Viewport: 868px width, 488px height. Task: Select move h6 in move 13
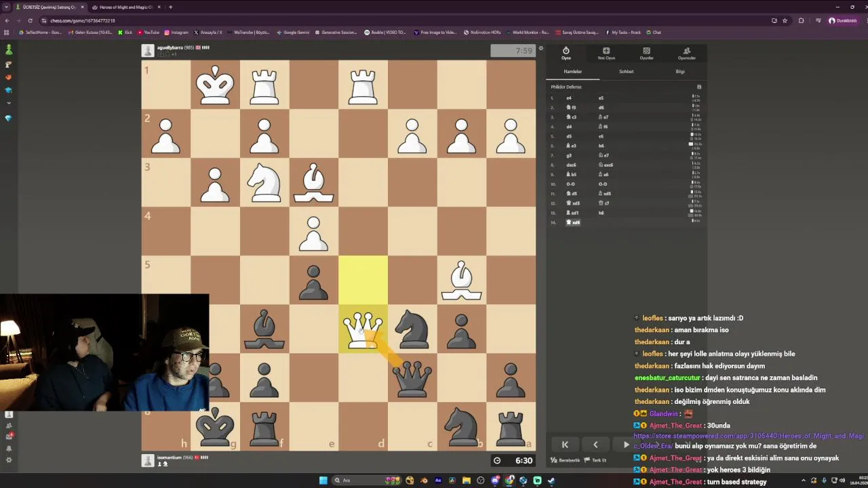tap(601, 213)
